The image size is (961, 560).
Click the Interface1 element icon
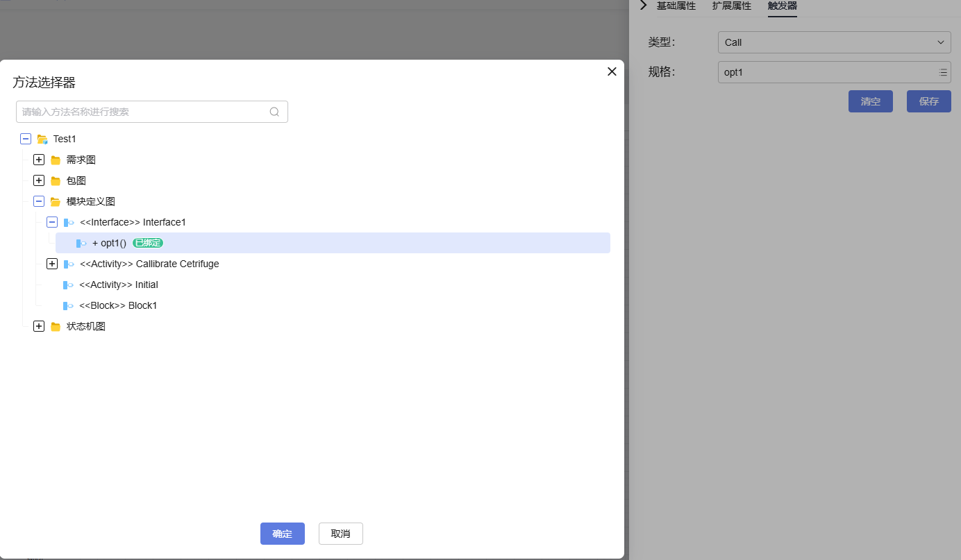tap(69, 223)
